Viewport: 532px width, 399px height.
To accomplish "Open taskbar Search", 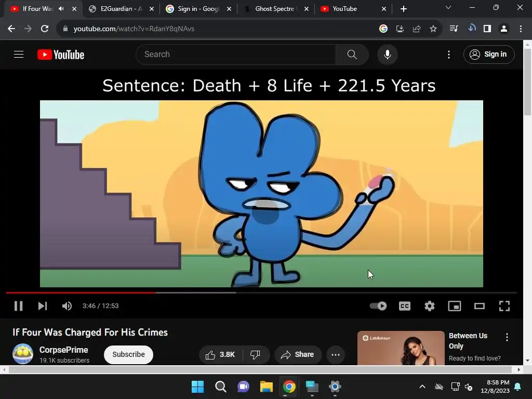I will 220,387.
